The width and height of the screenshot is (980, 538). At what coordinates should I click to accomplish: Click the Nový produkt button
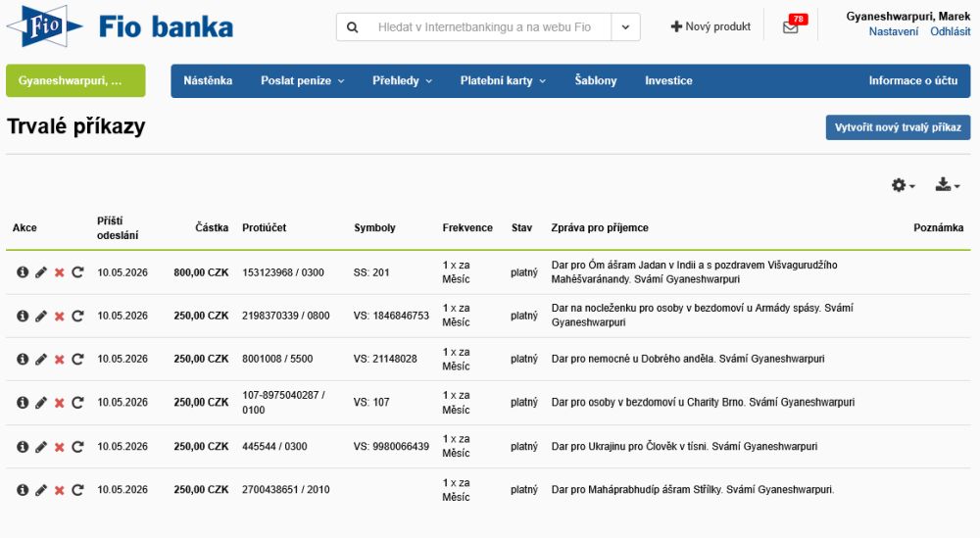(x=710, y=27)
